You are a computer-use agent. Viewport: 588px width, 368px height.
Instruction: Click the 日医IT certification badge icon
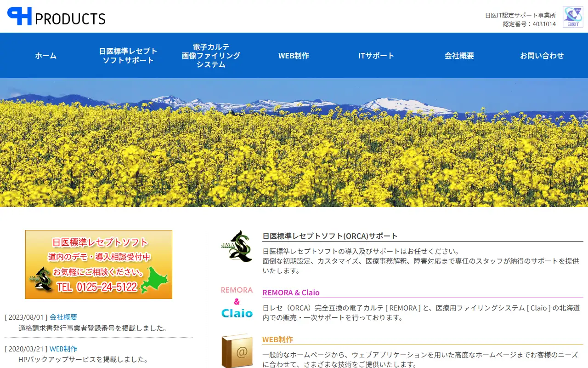[573, 17]
